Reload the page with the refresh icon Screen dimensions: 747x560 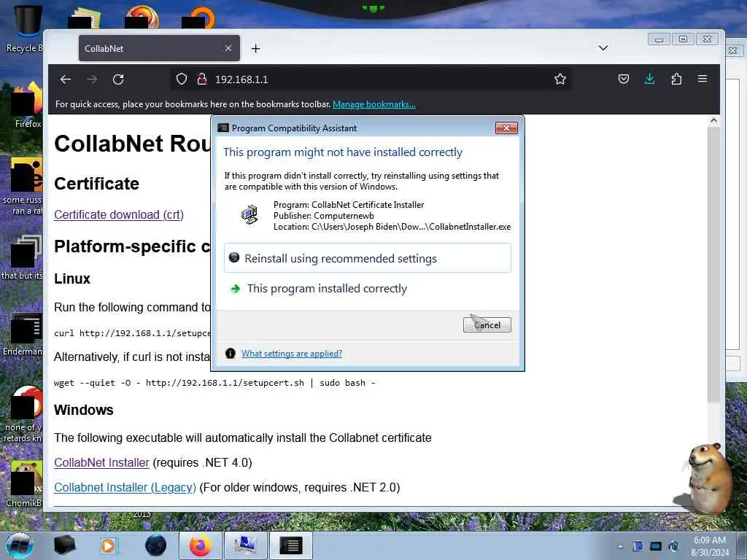pos(118,79)
